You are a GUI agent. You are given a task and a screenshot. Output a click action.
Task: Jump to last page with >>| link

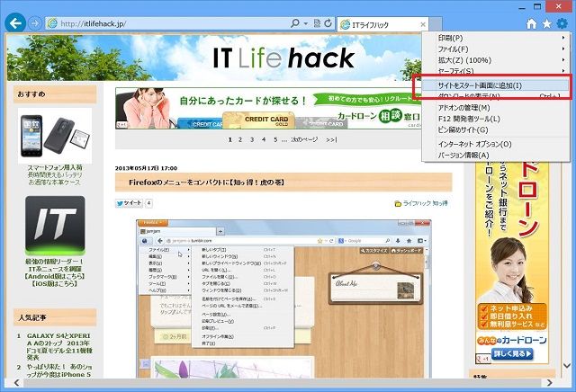coord(331,139)
